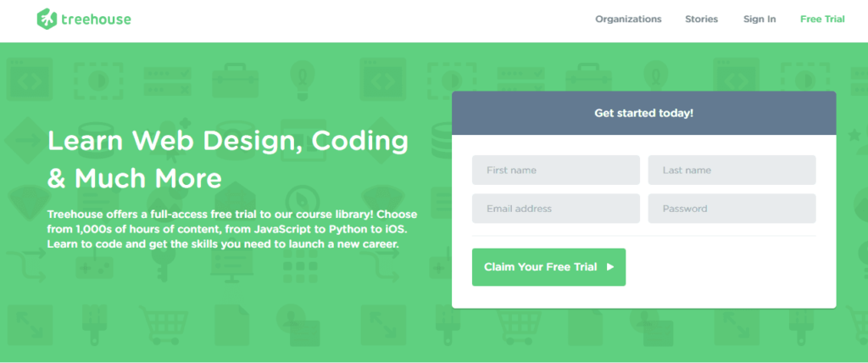Screen dimensions: 868x363
Task: Open the Organizations page
Action: point(628,19)
